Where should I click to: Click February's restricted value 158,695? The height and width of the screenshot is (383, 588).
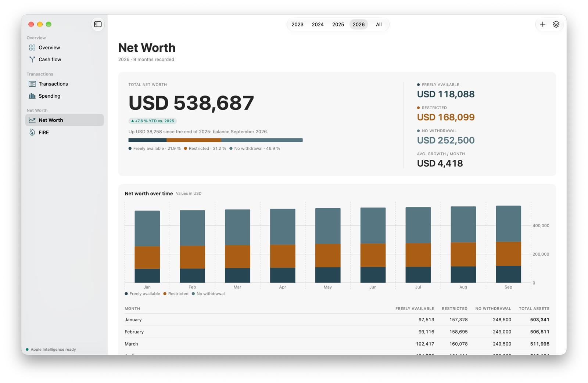click(x=459, y=332)
